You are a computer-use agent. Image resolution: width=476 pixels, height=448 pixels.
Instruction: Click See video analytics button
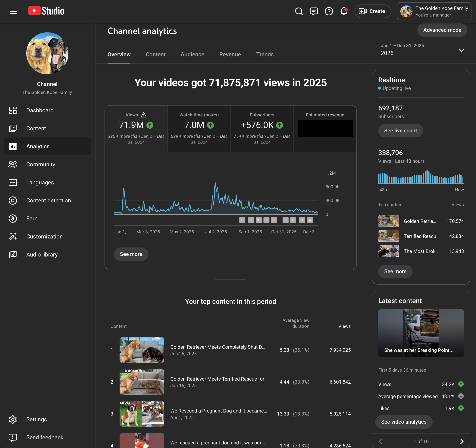(x=403, y=422)
